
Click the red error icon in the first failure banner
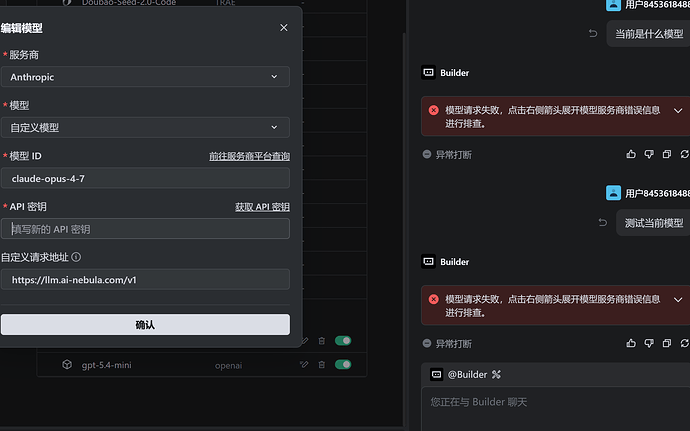click(x=433, y=110)
